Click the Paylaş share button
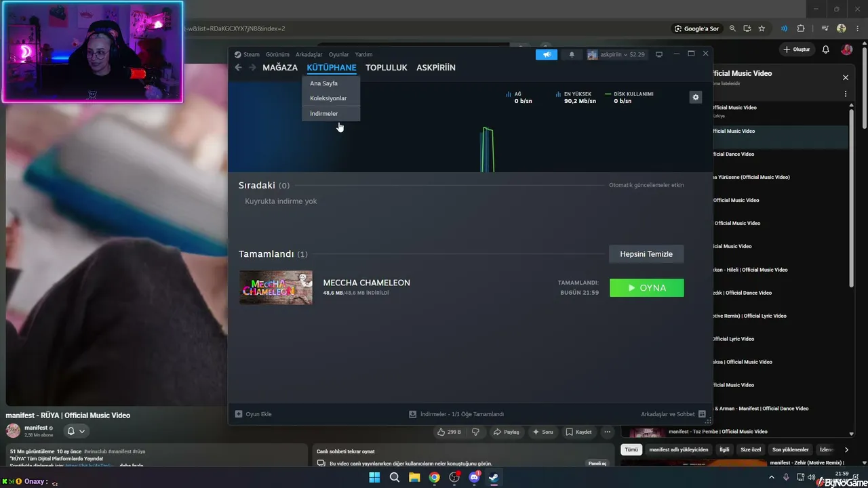This screenshot has width=868, height=488. pos(507,432)
